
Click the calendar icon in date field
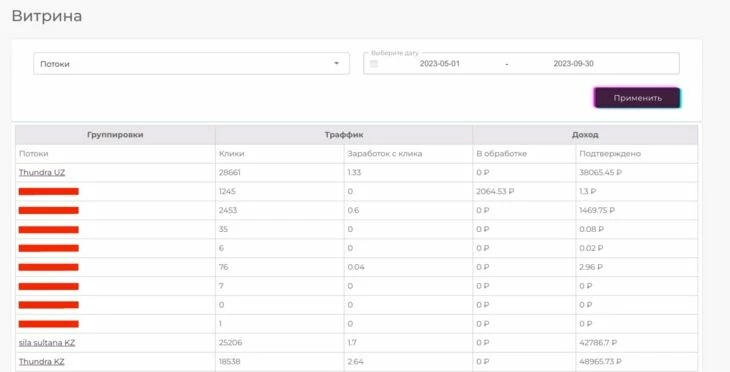point(373,64)
